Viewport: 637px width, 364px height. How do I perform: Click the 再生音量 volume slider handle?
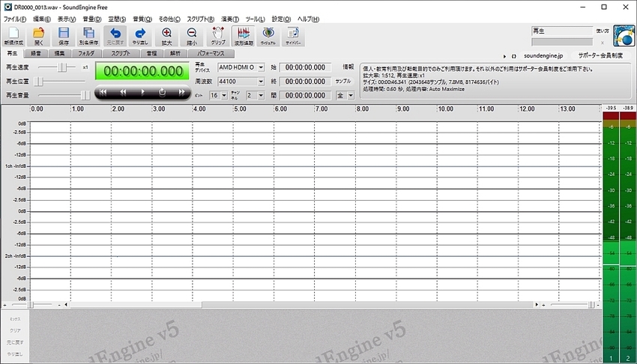click(x=85, y=95)
